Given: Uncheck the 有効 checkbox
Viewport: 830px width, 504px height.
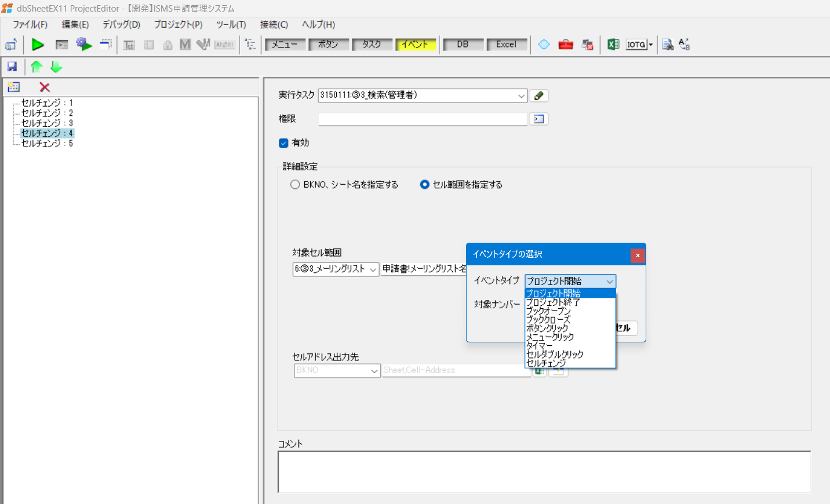Looking at the screenshot, I should (x=283, y=143).
